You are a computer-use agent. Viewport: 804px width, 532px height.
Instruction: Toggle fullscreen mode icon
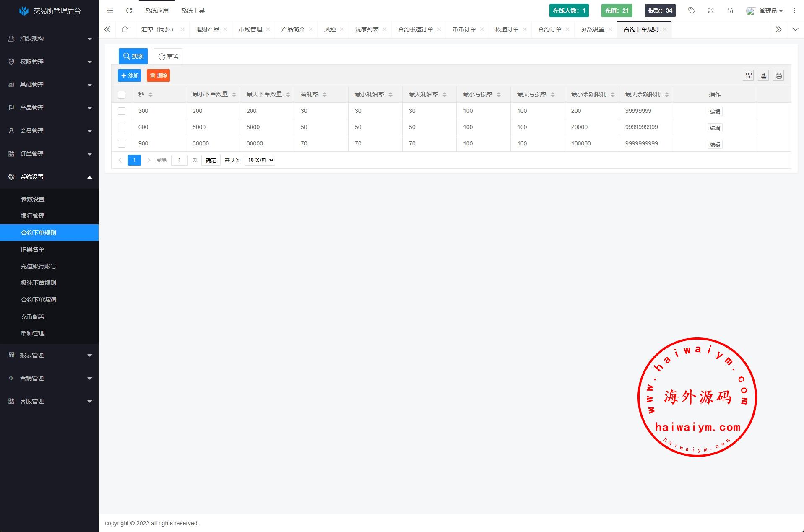[711, 10]
